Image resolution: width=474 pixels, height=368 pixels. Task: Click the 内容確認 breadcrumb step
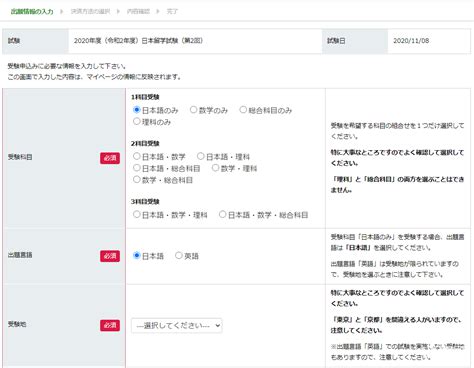[138, 12]
